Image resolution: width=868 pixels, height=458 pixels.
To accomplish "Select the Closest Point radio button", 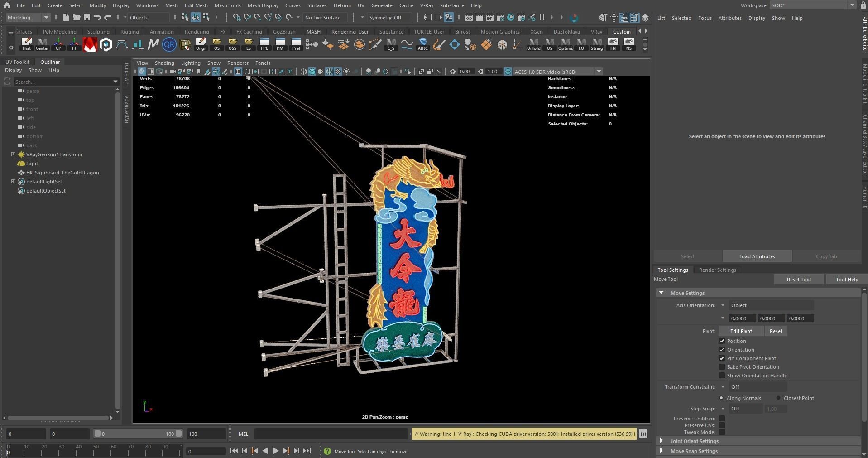I will point(778,398).
